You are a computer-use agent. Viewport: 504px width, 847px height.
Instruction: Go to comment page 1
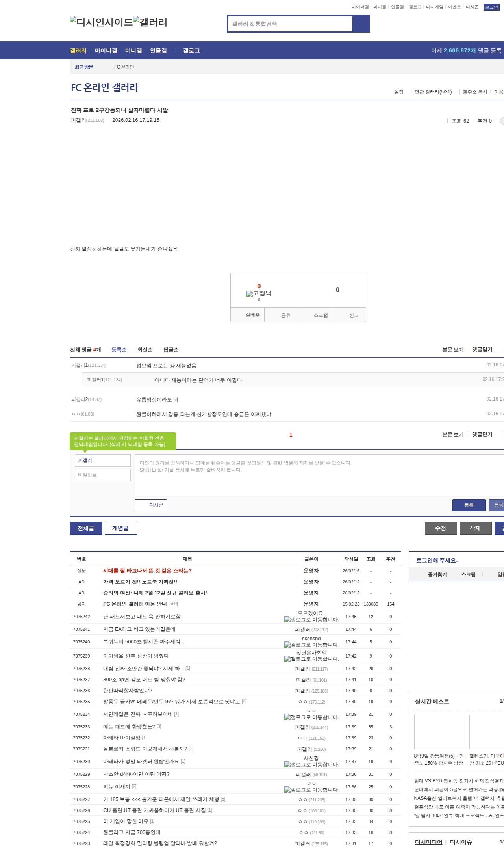click(291, 435)
